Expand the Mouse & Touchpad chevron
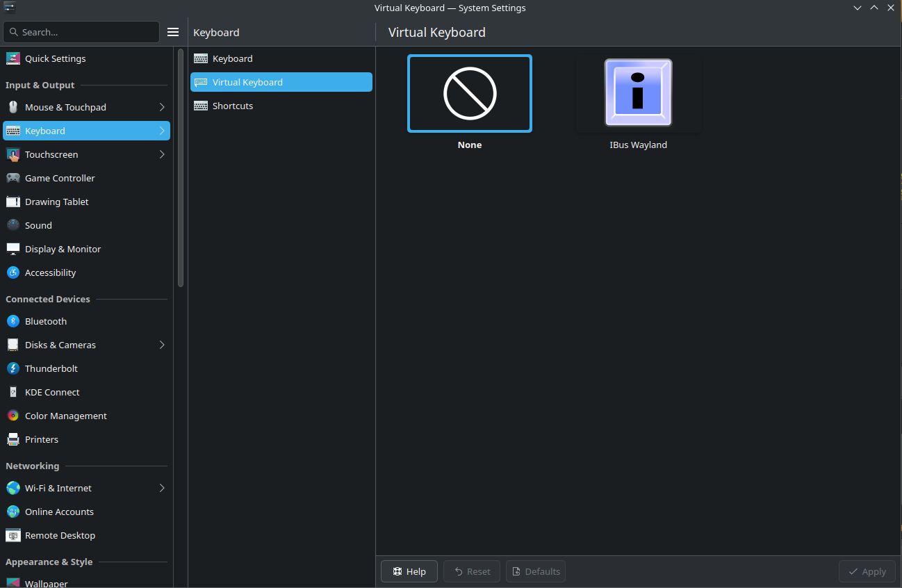Viewport: 902px width, 588px height. coord(162,107)
